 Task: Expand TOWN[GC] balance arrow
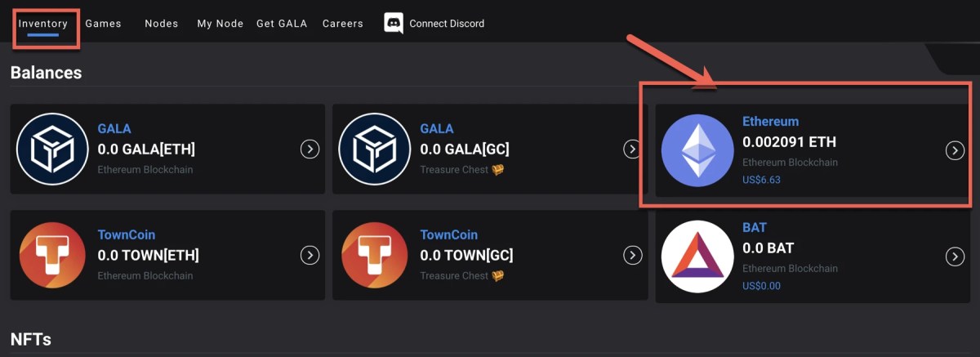click(x=632, y=256)
